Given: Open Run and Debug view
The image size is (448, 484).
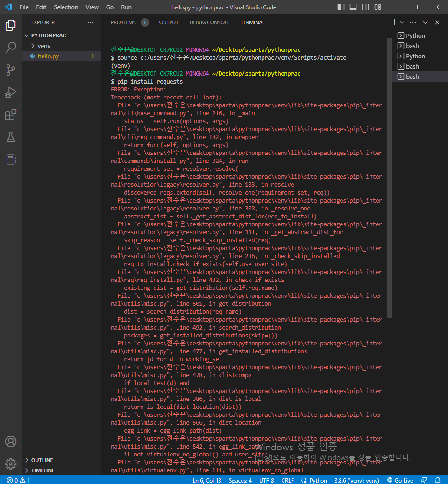Looking at the screenshot, I should [x=11, y=92].
